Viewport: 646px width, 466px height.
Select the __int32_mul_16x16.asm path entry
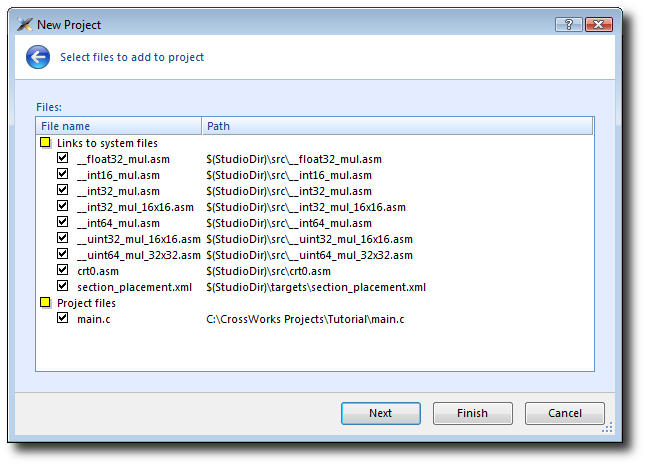[306, 207]
